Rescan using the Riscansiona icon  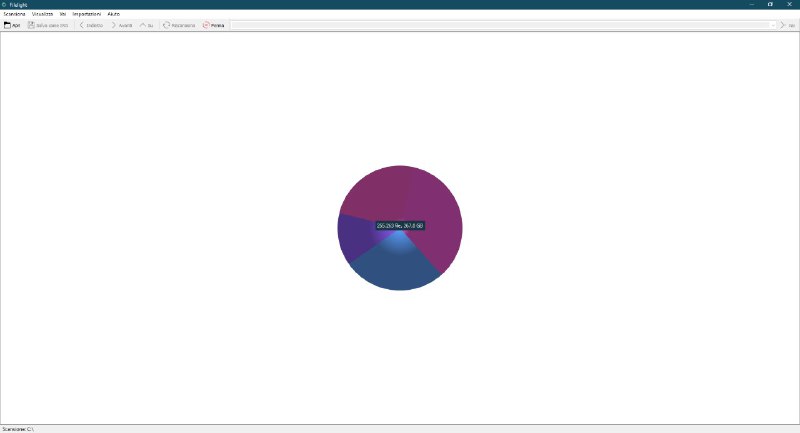tap(167, 25)
